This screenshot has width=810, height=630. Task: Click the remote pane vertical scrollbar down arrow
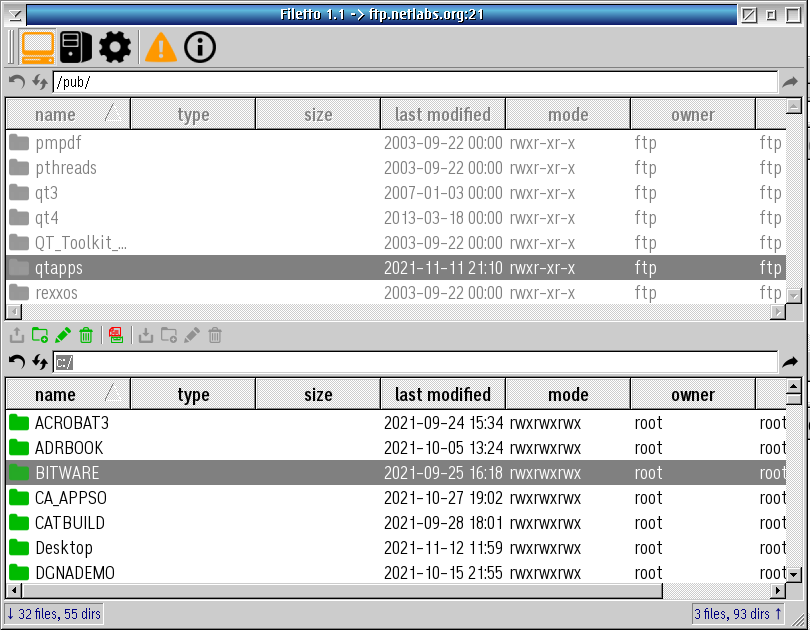(794, 295)
